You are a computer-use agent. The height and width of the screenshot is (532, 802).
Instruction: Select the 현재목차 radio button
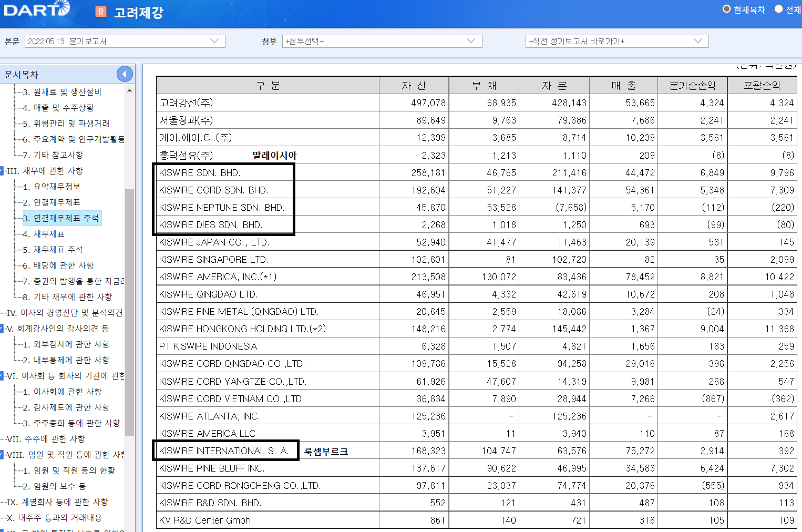coord(727,9)
